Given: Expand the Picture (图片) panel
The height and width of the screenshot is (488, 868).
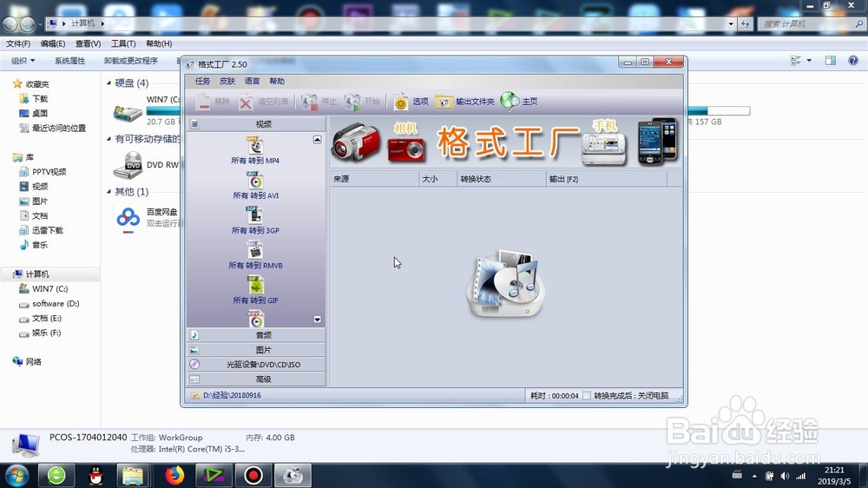Looking at the screenshot, I should (257, 350).
